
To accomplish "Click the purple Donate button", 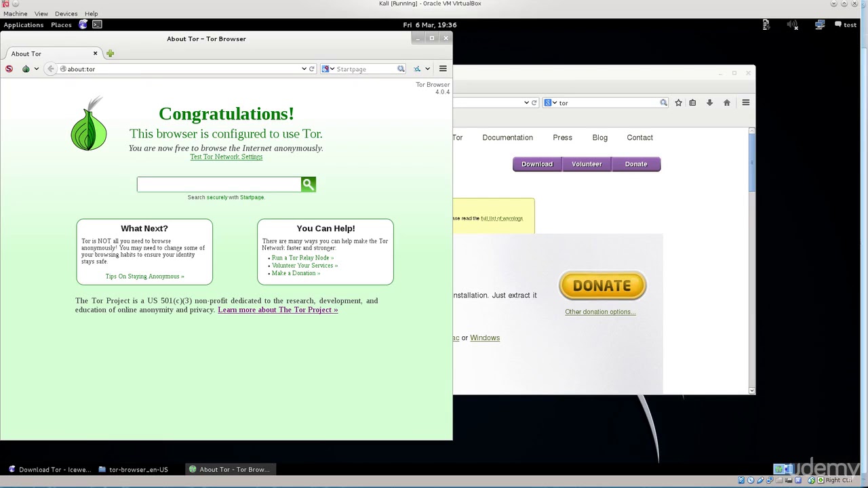I will pos(636,164).
